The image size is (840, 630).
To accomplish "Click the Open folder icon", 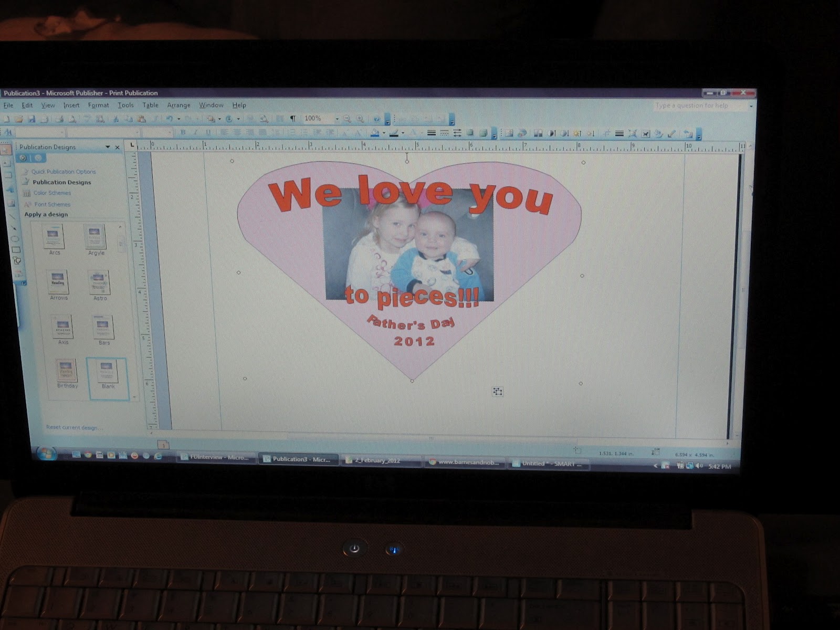I will 19,119.
